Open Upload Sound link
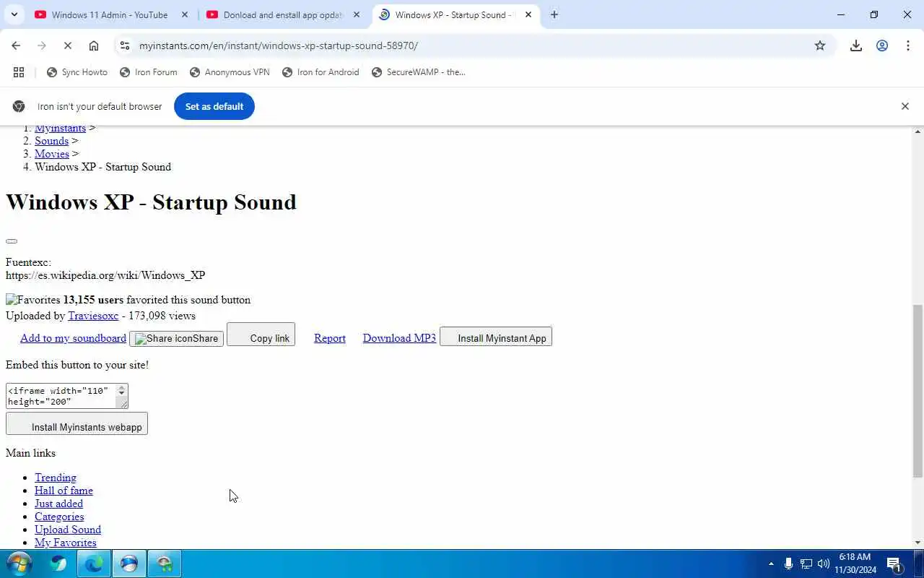The height and width of the screenshot is (578, 924). (x=68, y=530)
